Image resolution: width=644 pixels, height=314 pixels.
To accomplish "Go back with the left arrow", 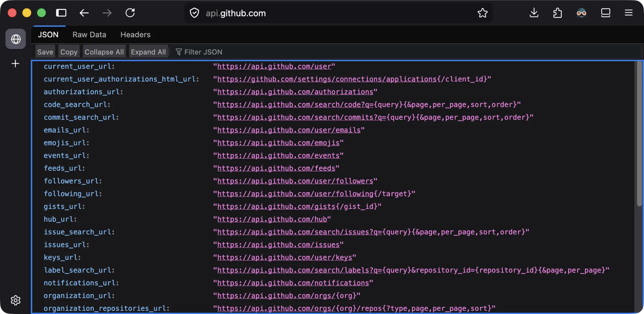I will click(x=84, y=13).
